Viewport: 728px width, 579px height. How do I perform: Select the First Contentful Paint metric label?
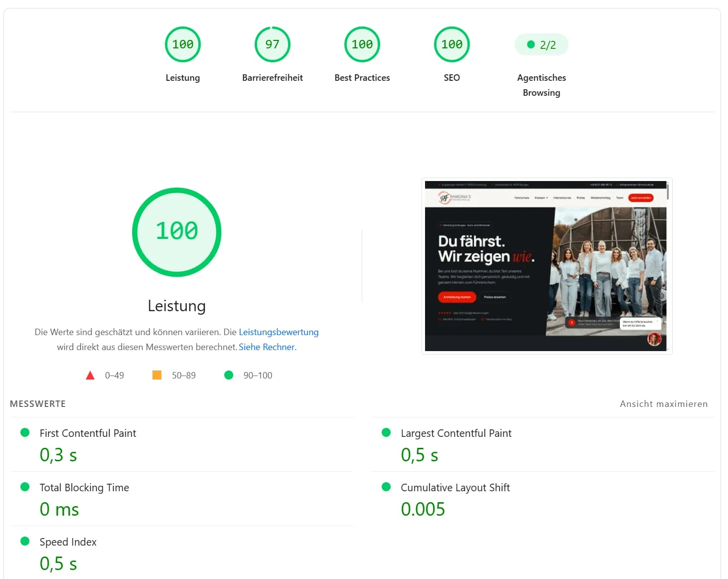pyautogui.click(x=88, y=433)
